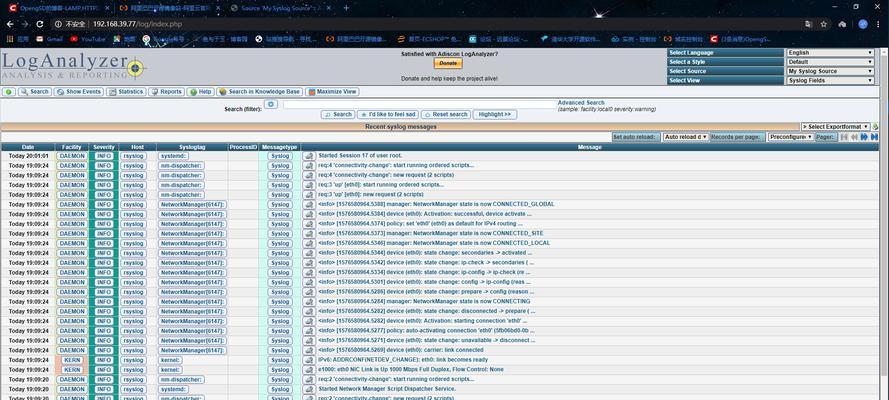Click the Search button below filter field
The image size is (889, 400).
pos(338,114)
